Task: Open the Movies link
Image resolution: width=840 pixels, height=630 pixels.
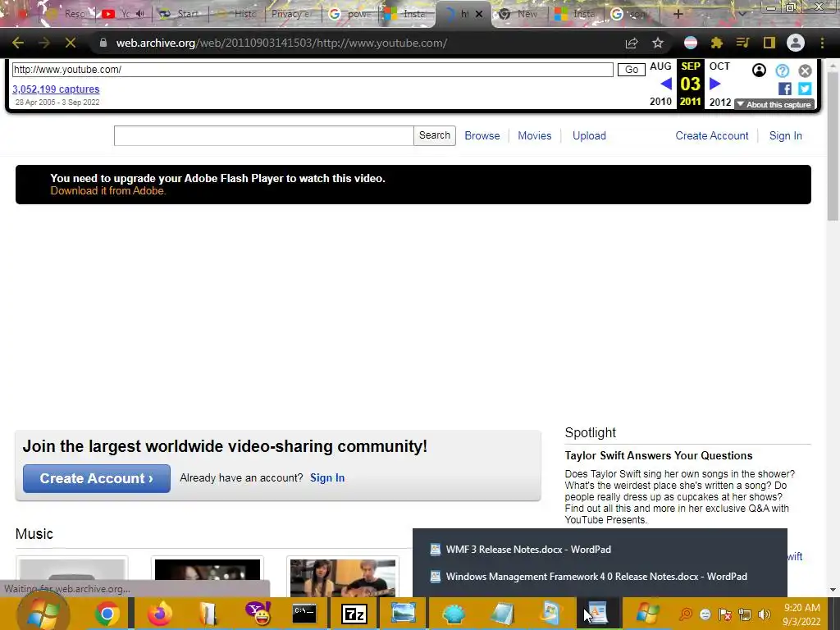Action: [x=535, y=136]
